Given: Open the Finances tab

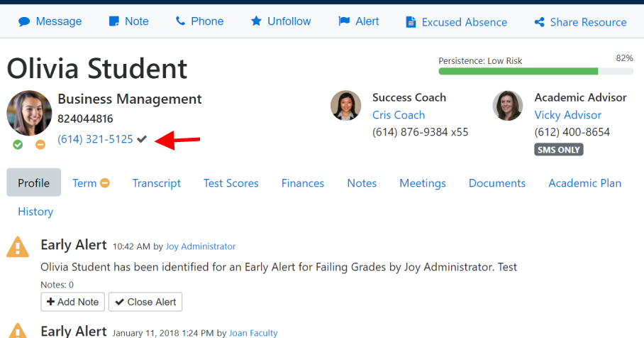Looking at the screenshot, I should (303, 183).
